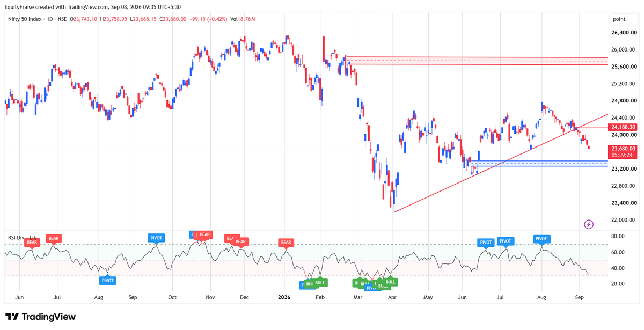Click the PIVOT label above RSI in late September 2025
Screen dimensions: 644x330
[x=157, y=237]
